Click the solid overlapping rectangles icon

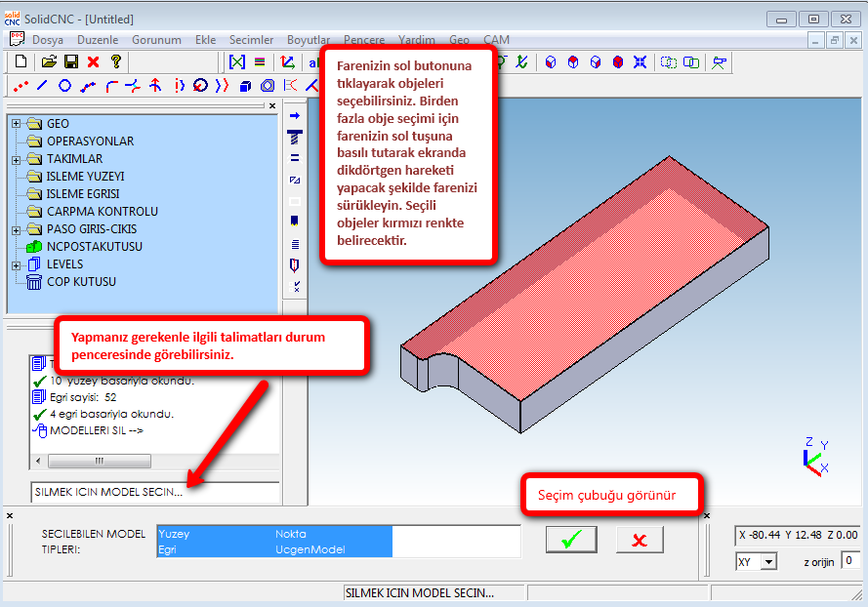tap(691, 62)
